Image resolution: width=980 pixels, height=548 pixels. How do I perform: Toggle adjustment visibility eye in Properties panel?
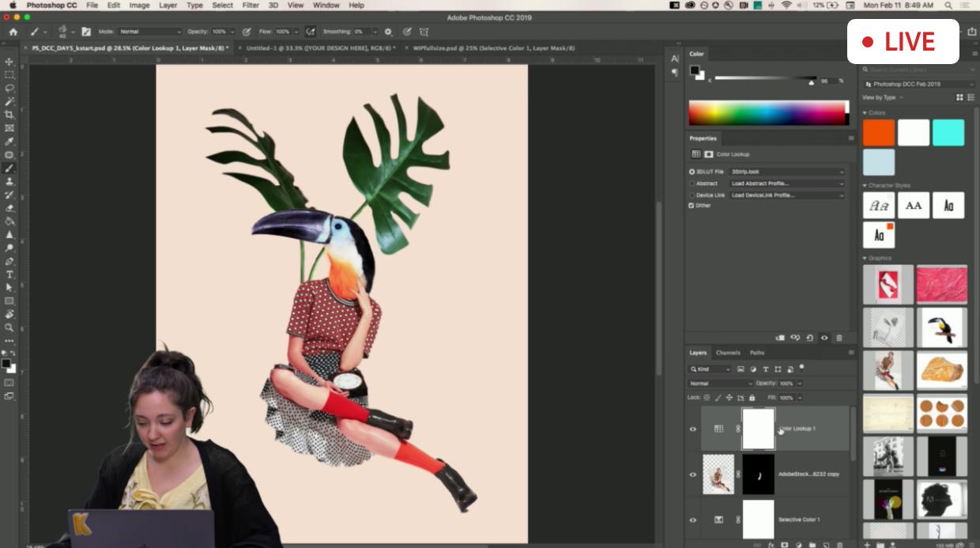824,338
